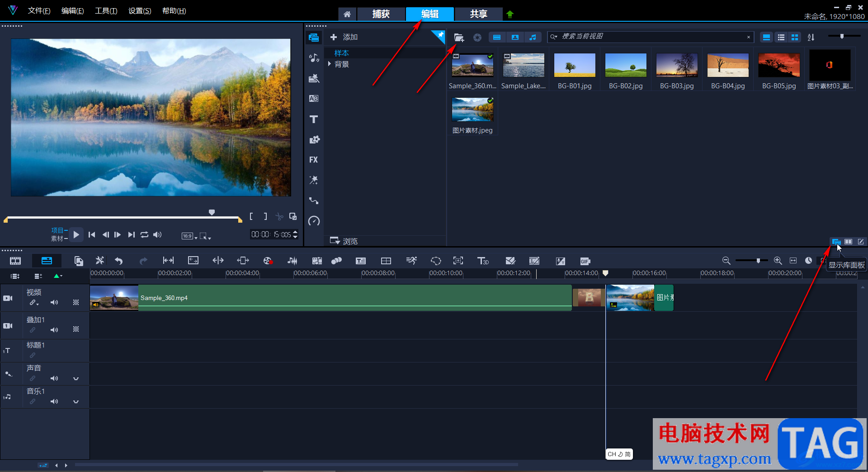Open the 文件(F) menu

click(x=39, y=11)
